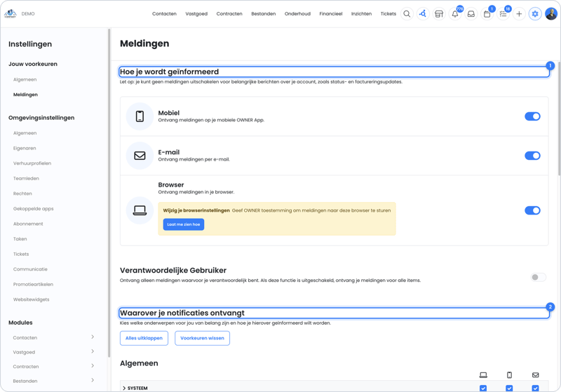Viewport: 561px width, 392px height.
Task: Open Inzichten in top navigation
Action: (361, 13)
